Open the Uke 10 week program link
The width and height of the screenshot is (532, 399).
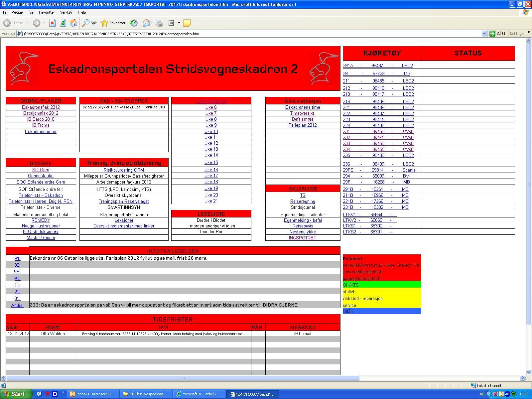coord(211,131)
